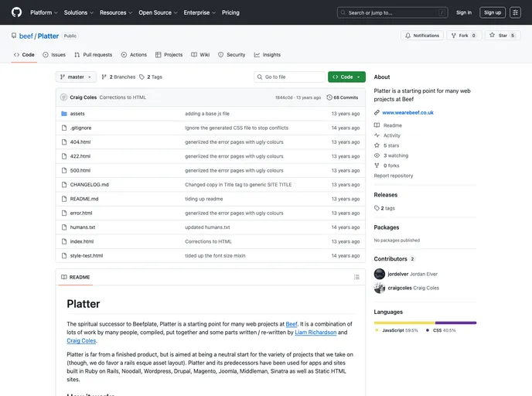Click the Activity pulse link
This screenshot has width=532, height=396.
(x=391, y=135)
